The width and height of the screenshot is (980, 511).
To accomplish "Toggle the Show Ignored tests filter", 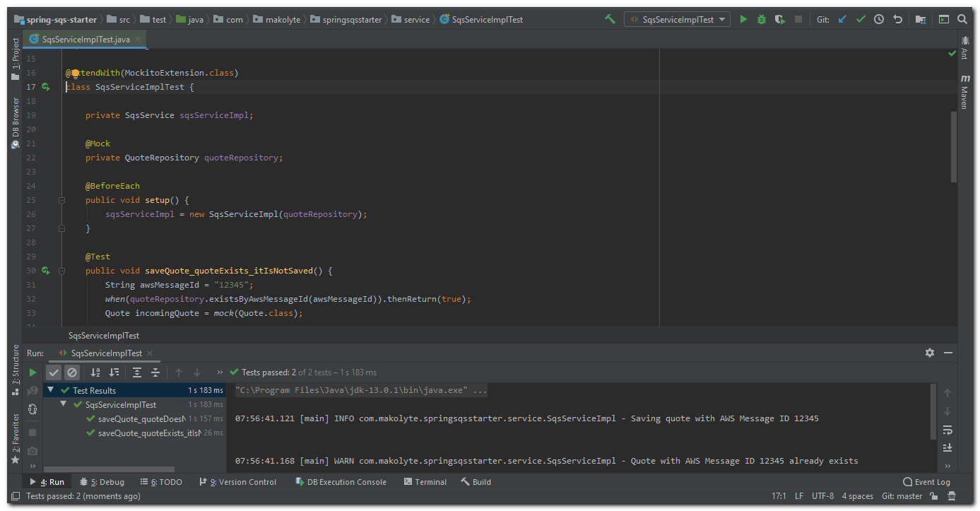I will click(x=72, y=372).
